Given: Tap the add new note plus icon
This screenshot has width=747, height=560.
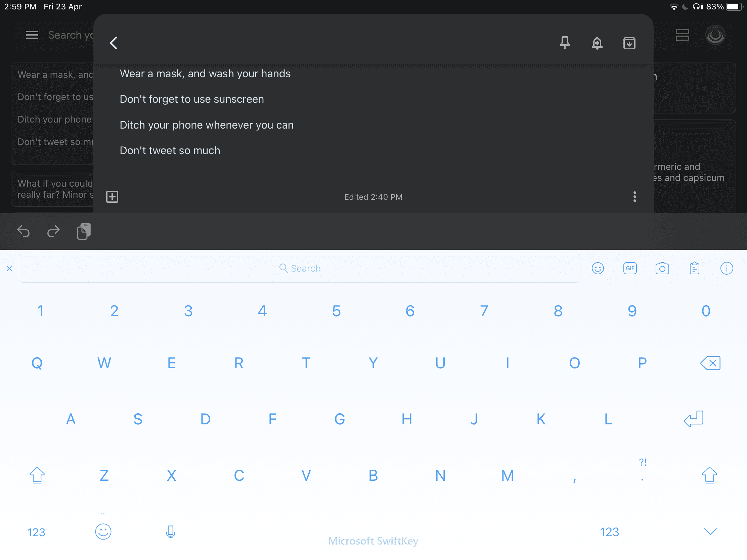Looking at the screenshot, I should click(x=112, y=196).
